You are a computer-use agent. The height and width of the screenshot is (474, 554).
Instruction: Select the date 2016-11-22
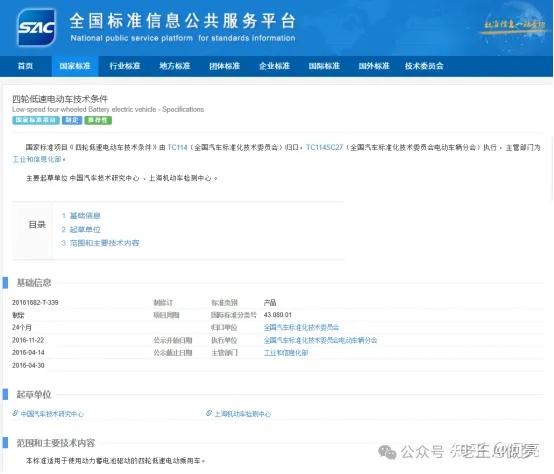click(28, 340)
